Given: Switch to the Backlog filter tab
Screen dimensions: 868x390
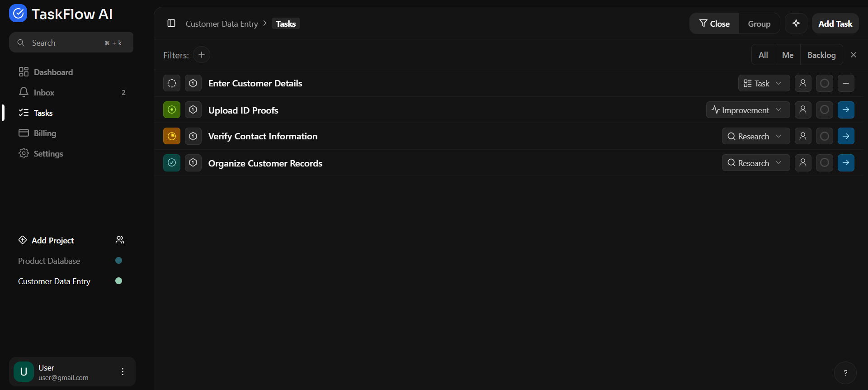Looking at the screenshot, I should pyautogui.click(x=821, y=55).
